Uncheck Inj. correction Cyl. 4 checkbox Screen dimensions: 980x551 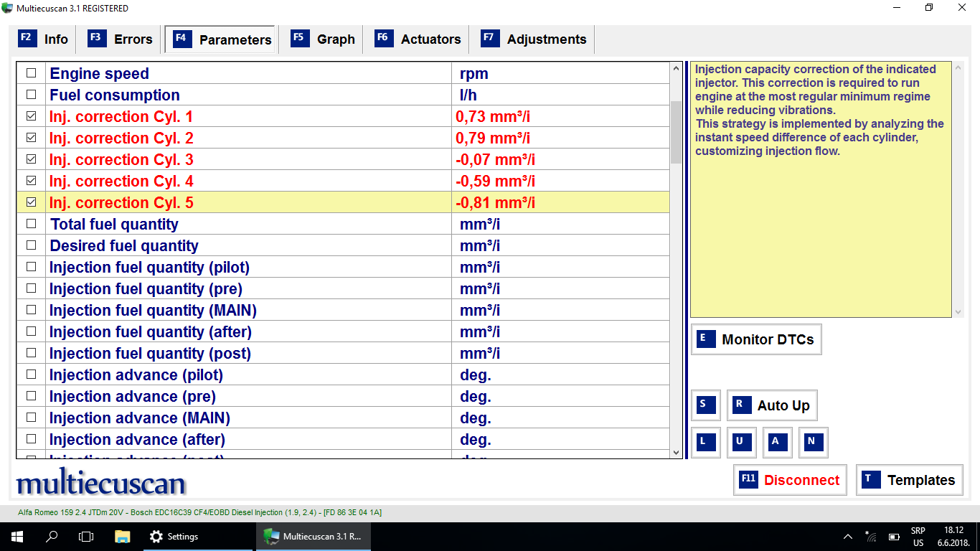[x=31, y=181]
